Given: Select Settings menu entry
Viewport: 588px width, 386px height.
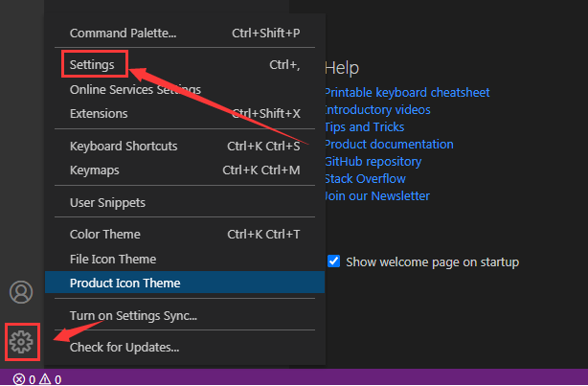Looking at the screenshot, I should point(92,65).
